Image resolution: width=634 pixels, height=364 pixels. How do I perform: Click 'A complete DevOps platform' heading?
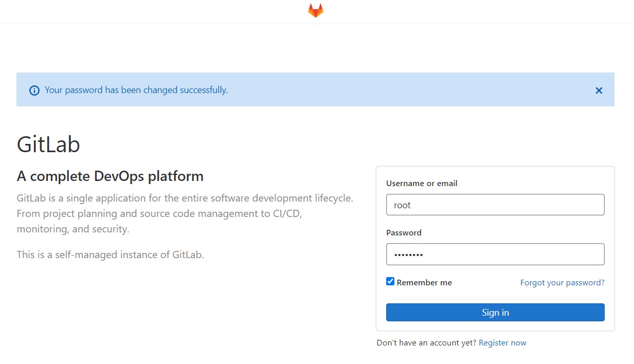pos(110,176)
